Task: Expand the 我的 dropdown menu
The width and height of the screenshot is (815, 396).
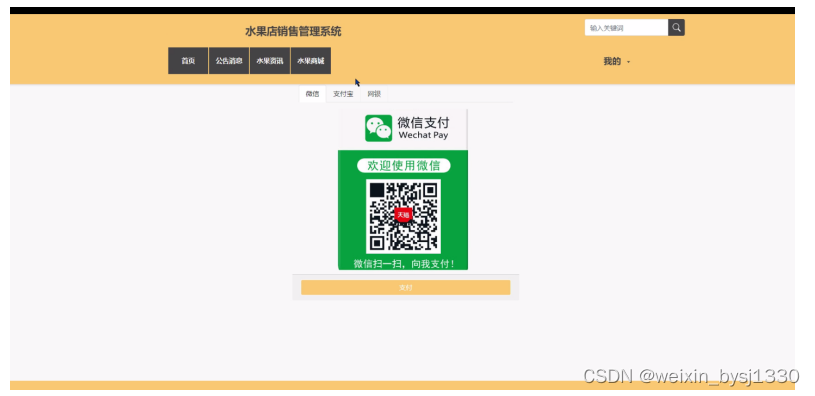Action: pos(616,61)
